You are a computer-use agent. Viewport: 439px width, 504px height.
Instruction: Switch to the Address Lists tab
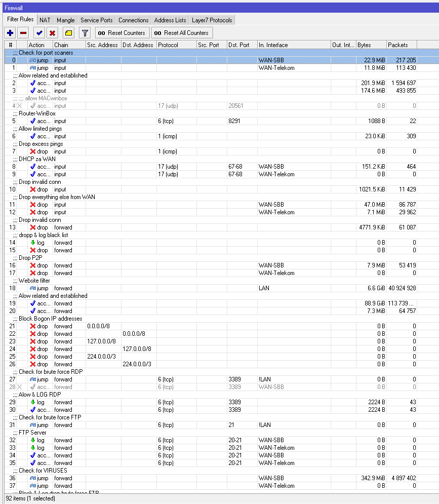169,19
